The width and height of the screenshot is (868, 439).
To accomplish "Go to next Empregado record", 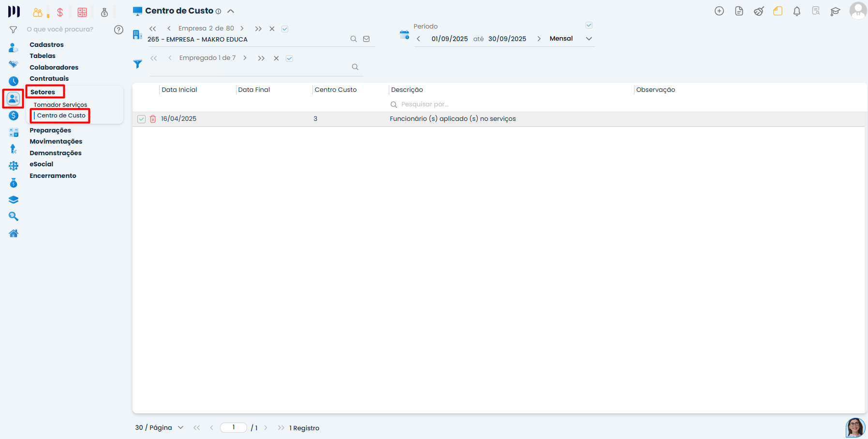I will (245, 58).
